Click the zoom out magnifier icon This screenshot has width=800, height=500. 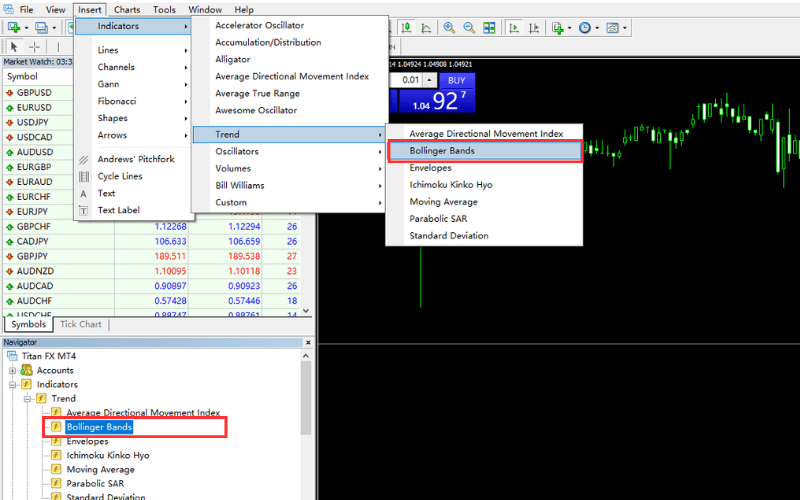pos(470,28)
